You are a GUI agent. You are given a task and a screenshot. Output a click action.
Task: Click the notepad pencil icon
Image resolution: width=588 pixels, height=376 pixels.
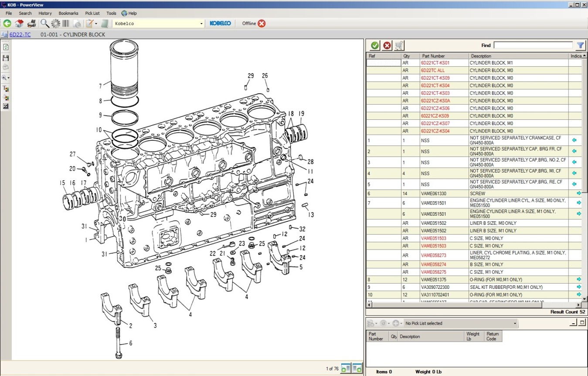coord(89,24)
